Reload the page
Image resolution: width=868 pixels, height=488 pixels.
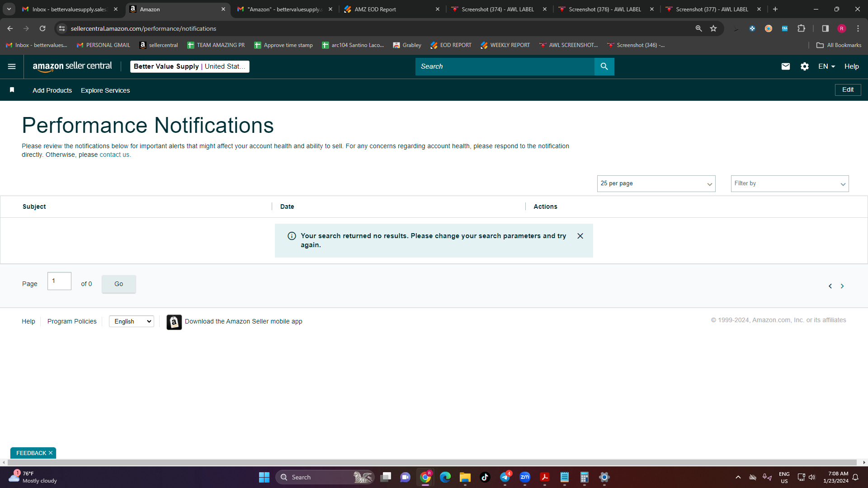(42, 28)
